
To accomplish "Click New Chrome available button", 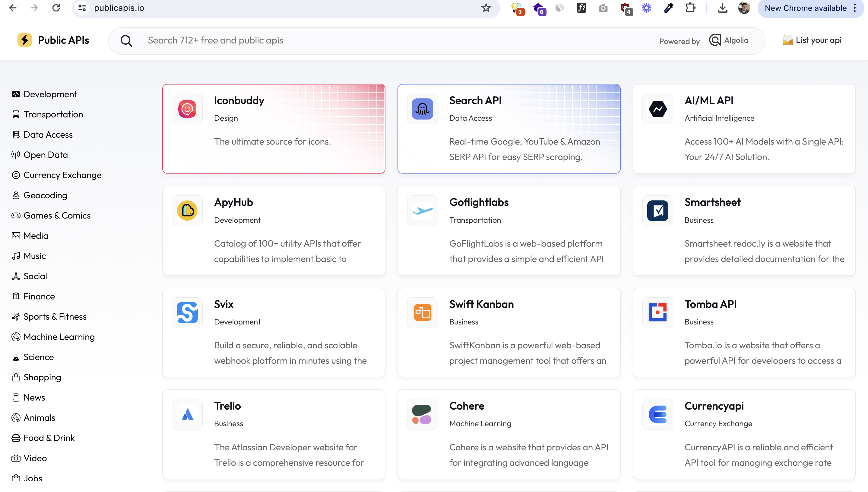I will [805, 8].
